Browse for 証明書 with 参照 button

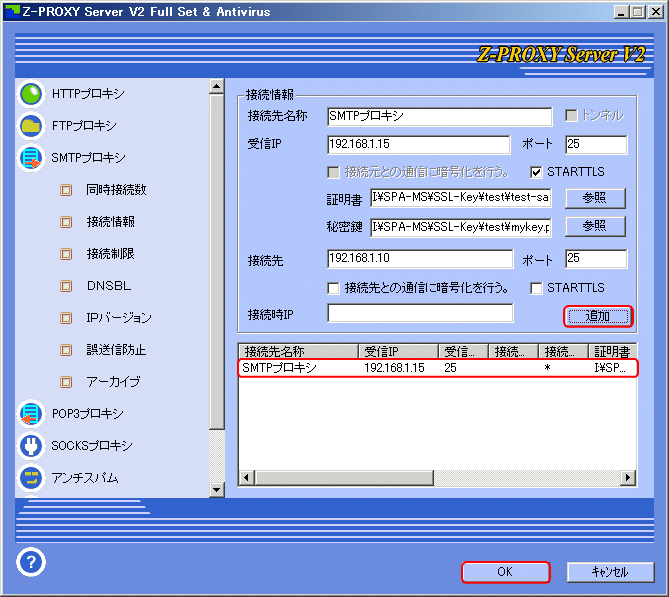point(595,198)
